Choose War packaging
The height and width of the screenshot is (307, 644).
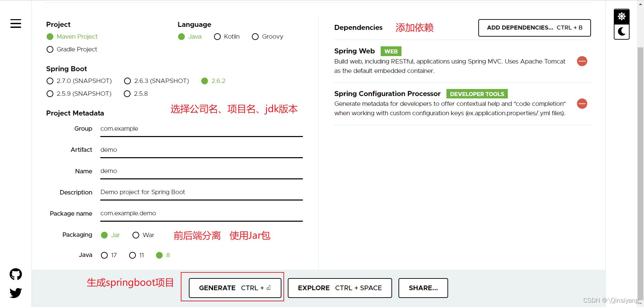point(143,235)
